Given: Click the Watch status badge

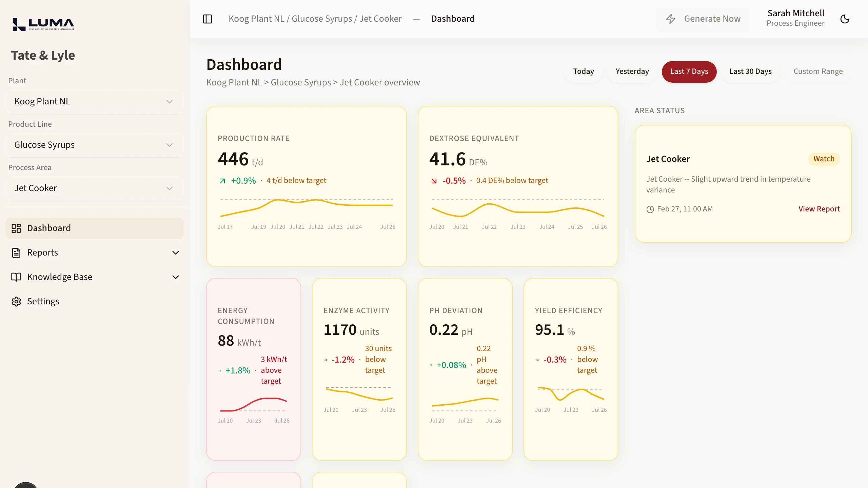Looking at the screenshot, I should pos(824,159).
